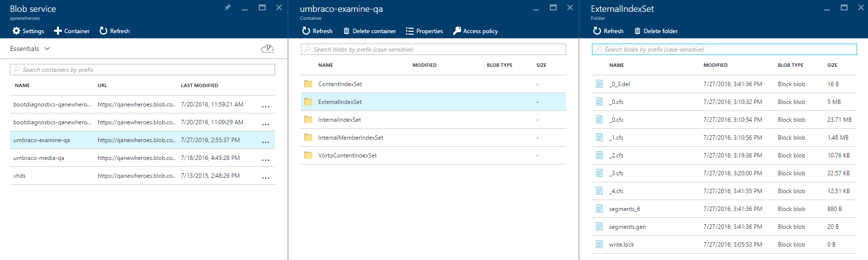Open ellipsis menu for first bootdiagnostics container
Screen dimensions: 868x260
pos(266,106)
